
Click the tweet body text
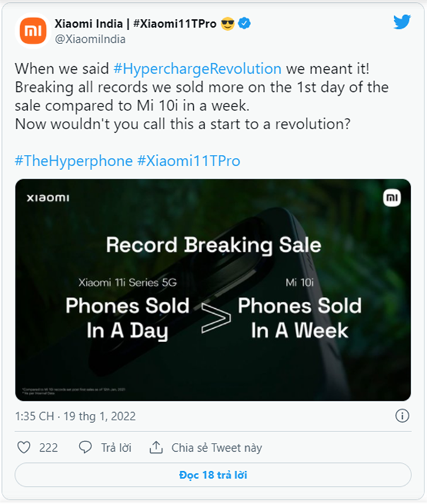click(x=202, y=104)
